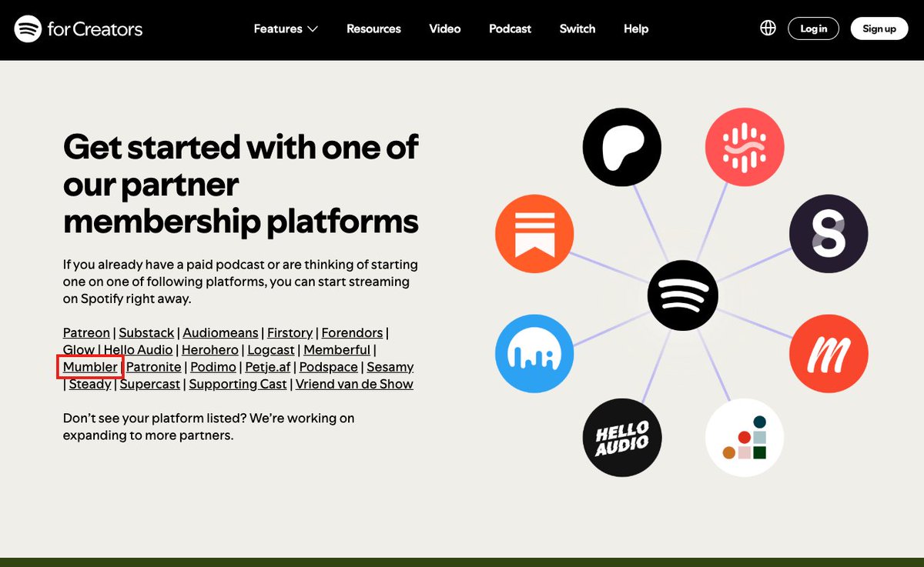Click the central Spotify logo circle
Screen dimensions: 924x567
click(682, 295)
